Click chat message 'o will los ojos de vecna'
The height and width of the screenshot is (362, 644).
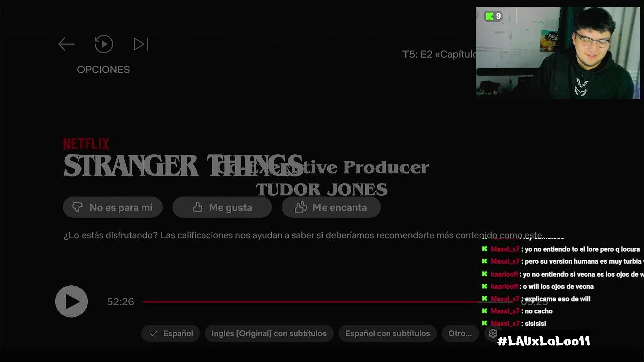(x=558, y=287)
